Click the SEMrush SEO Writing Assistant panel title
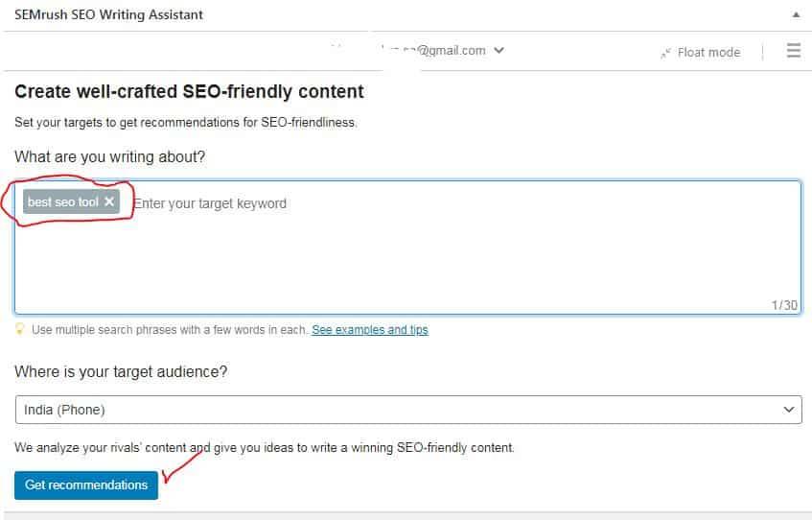812x520 pixels. tap(108, 14)
